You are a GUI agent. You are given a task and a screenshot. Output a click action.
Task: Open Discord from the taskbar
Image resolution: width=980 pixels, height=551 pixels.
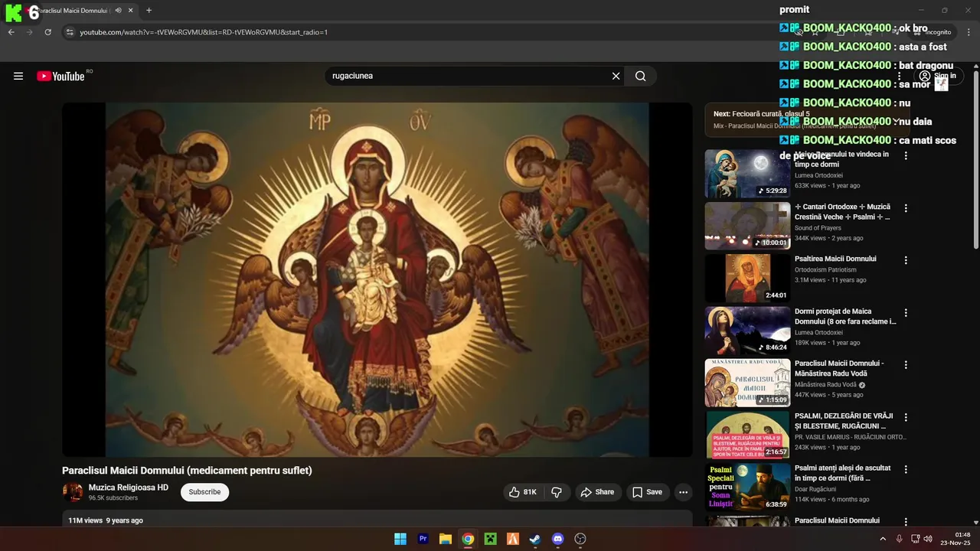557,539
